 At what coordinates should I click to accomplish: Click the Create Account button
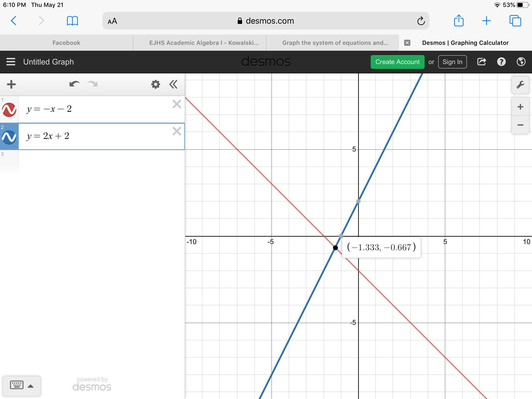pyautogui.click(x=397, y=62)
